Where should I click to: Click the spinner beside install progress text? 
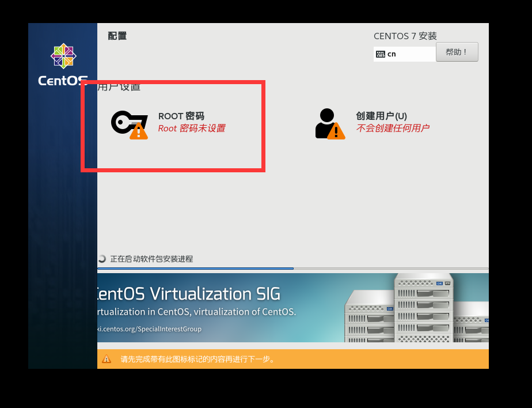tap(101, 259)
